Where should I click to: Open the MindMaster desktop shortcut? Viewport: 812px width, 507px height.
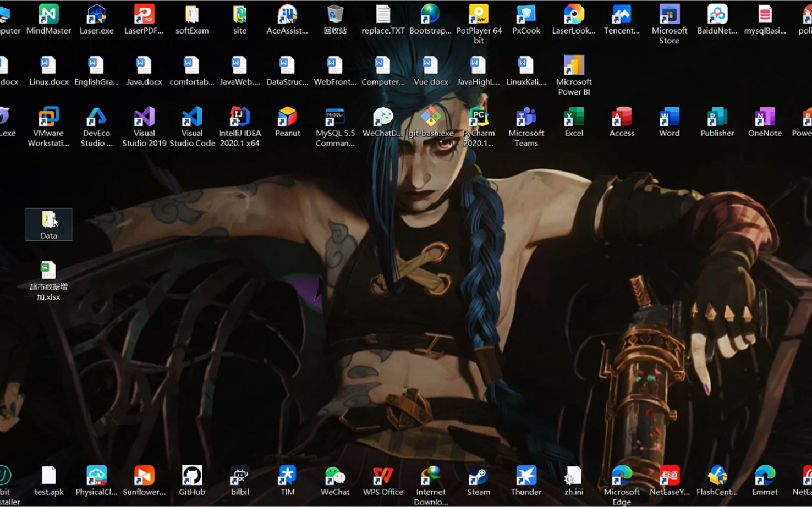pyautogui.click(x=48, y=19)
